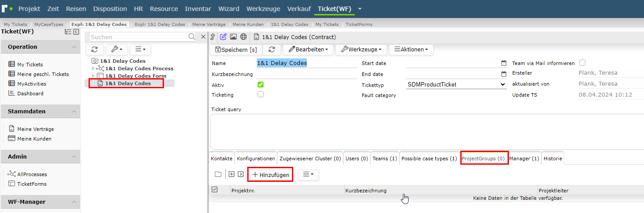Image resolution: width=644 pixels, height=213 pixels.
Task: Open Meine geschl. Tickets
Action: (43, 74)
